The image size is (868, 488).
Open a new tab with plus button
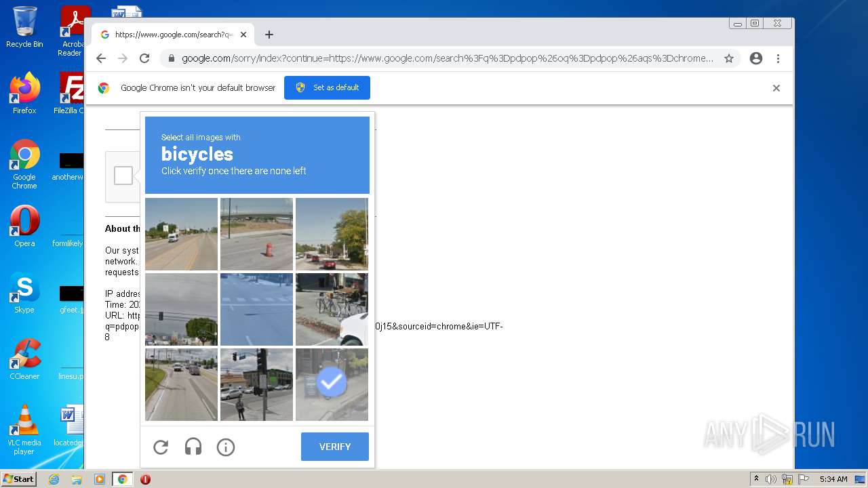(269, 35)
